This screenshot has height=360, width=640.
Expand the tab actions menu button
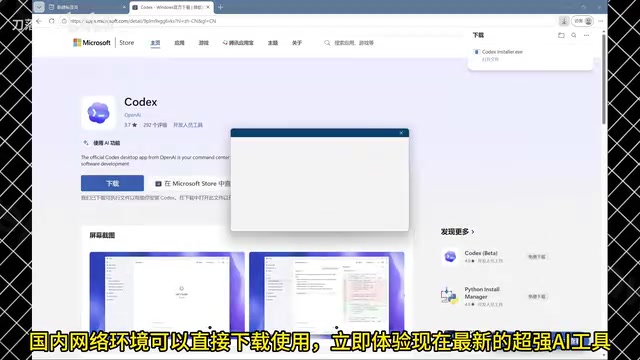(39, 7)
